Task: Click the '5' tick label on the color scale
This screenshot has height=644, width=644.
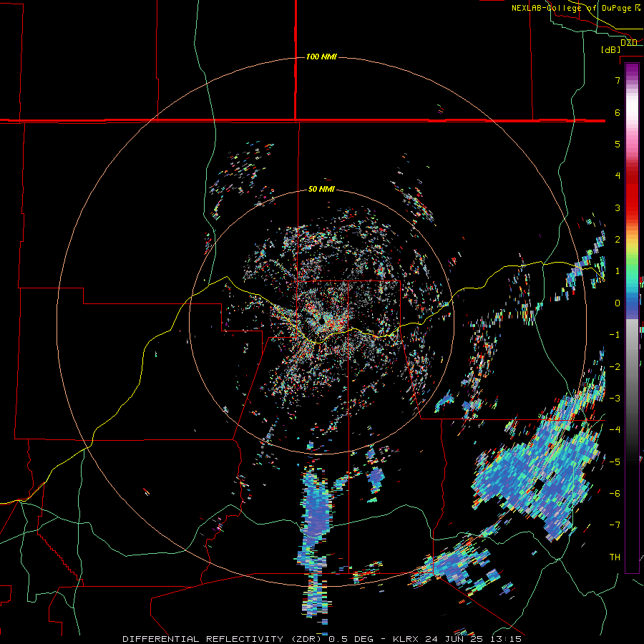Action: (x=618, y=144)
